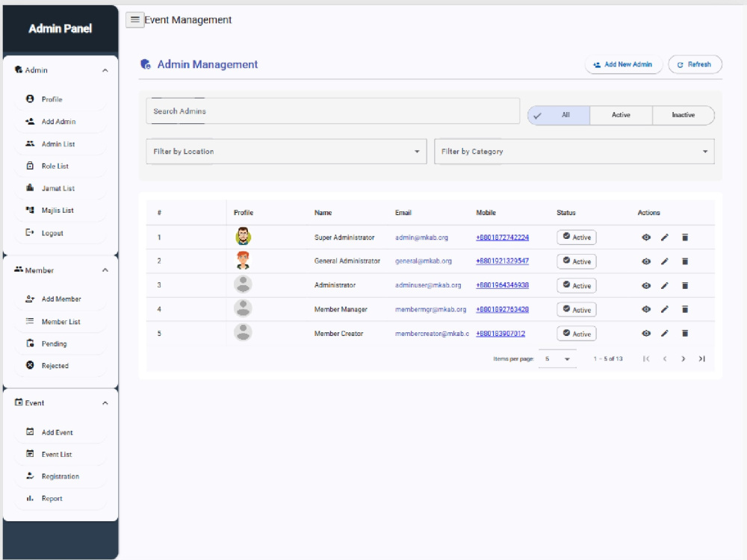View Member Manager details with eye icon
The image size is (747, 560).
pos(646,309)
